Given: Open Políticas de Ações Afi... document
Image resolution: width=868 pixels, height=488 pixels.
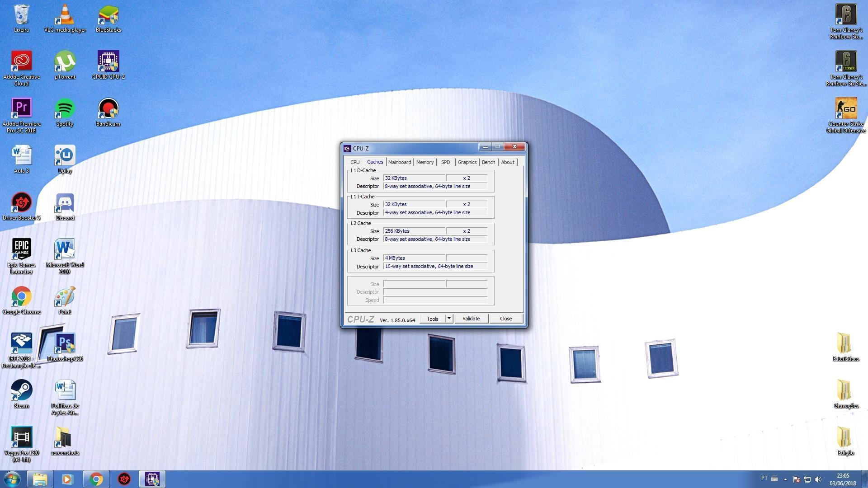Looking at the screenshot, I should [x=65, y=397].
